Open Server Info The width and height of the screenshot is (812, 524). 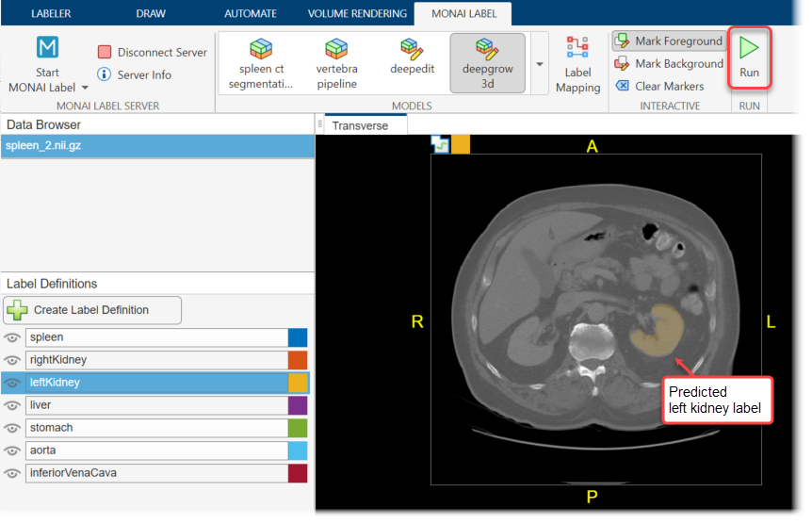pyautogui.click(x=134, y=74)
